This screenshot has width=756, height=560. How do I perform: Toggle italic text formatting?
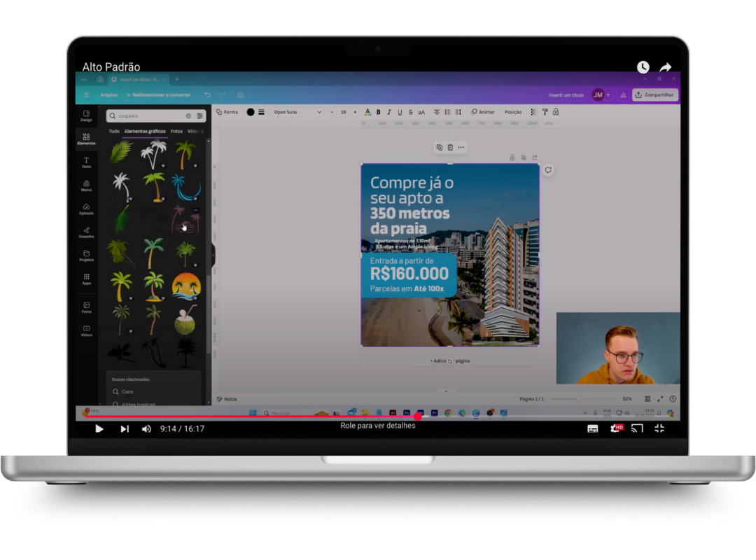coord(389,112)
